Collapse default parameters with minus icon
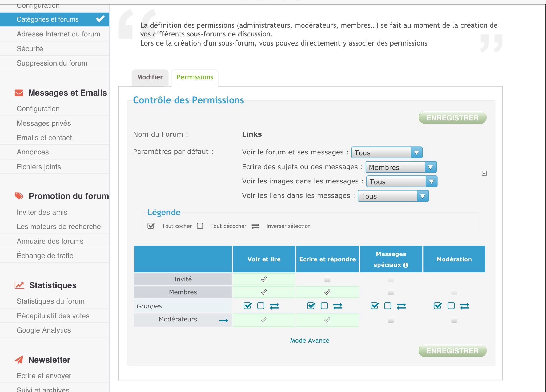546x392 pixels. click(484, 173)
